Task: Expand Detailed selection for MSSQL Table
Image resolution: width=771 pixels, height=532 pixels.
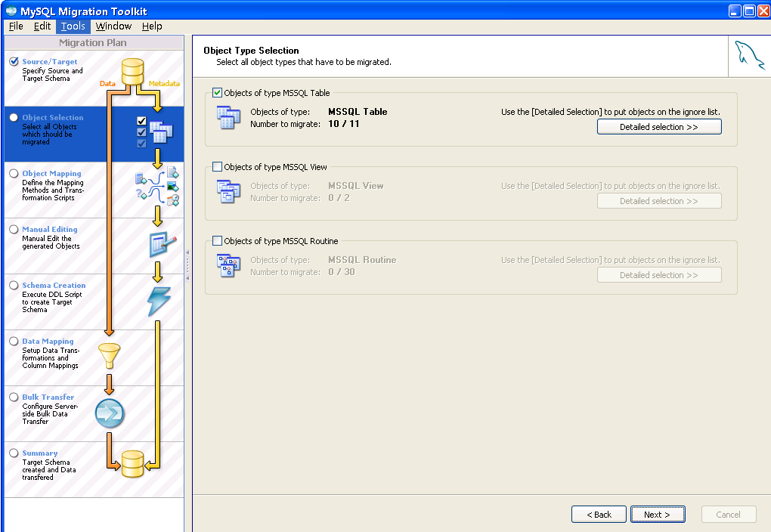Action: 659,127
